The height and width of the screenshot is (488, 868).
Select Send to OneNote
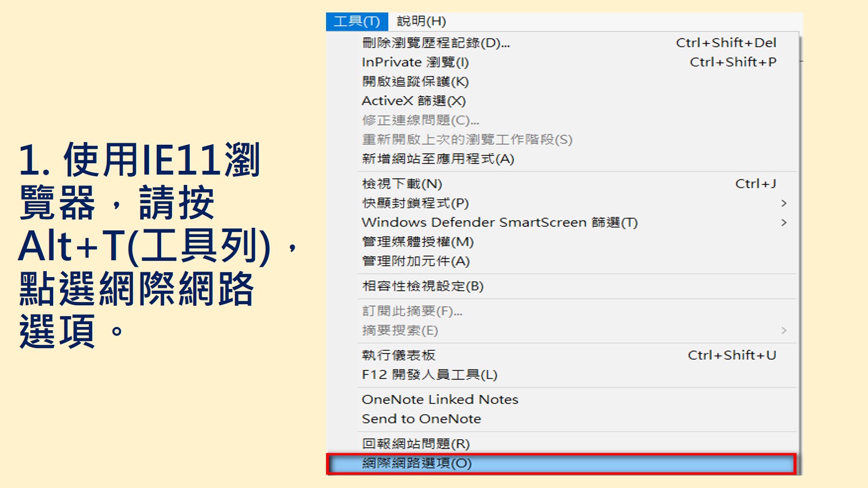(x=421, y=419)
